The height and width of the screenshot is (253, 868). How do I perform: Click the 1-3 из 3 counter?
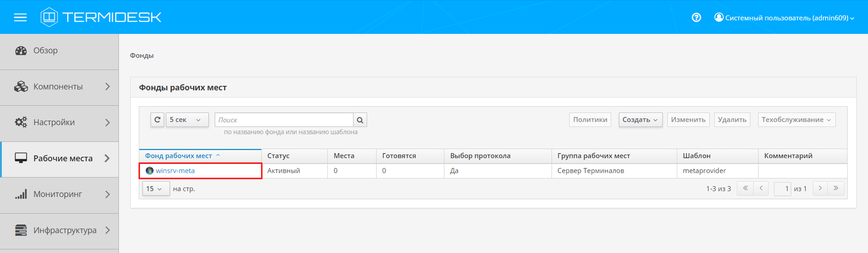point(718,189)
